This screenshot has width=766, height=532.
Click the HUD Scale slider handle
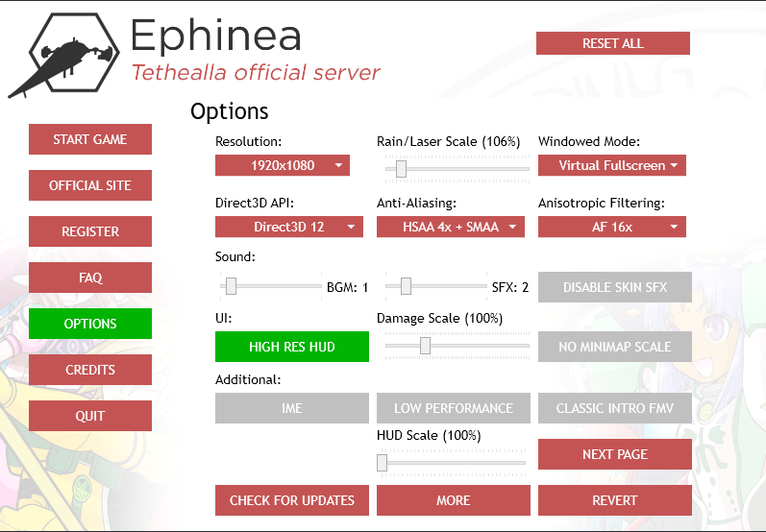[x=382, y=463]
